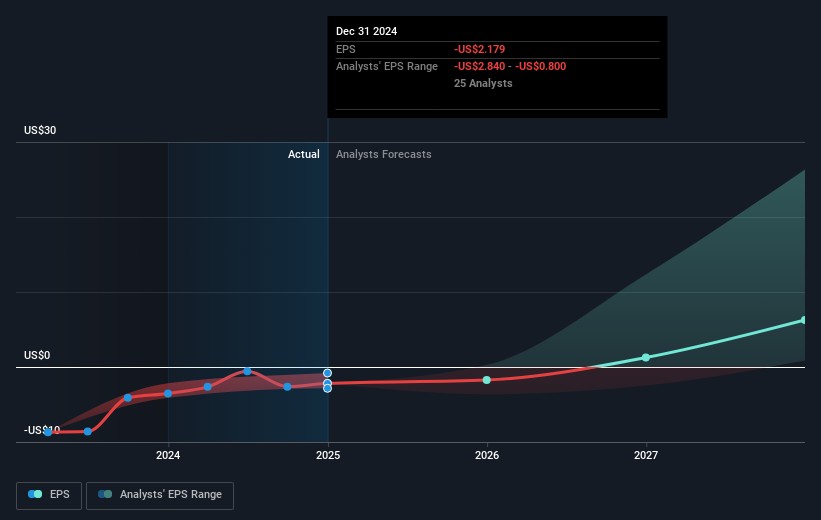Select the 2027 forecast EPS data point
Image resolution: width=821 pixels, height=520 pixels.
click(646, 357)
